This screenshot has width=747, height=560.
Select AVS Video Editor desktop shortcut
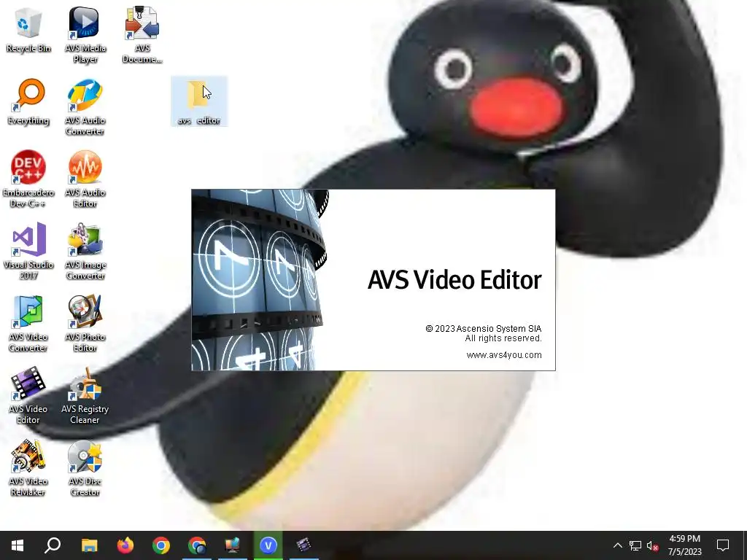[28, 395]
